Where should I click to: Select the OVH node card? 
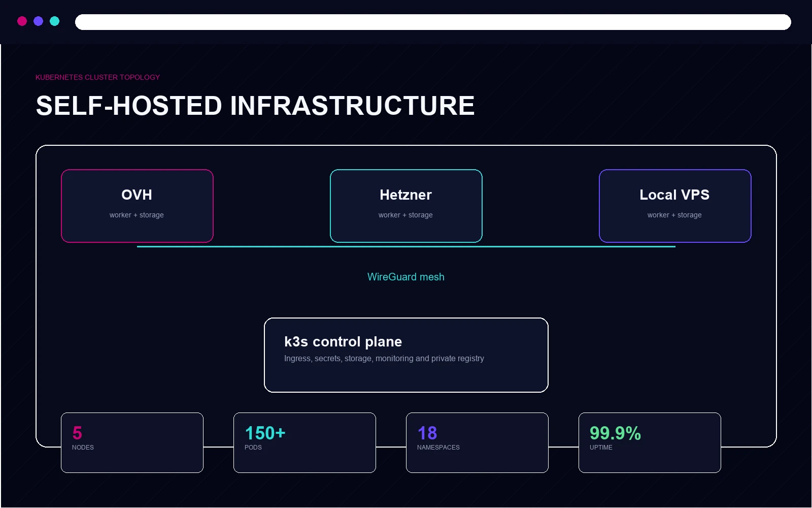[x=137, y=206]
